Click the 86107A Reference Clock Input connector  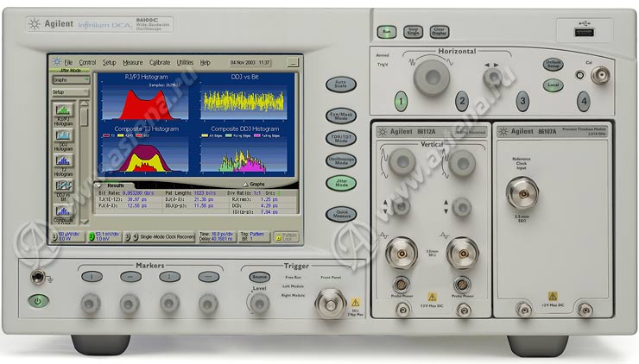coord(522,193)
